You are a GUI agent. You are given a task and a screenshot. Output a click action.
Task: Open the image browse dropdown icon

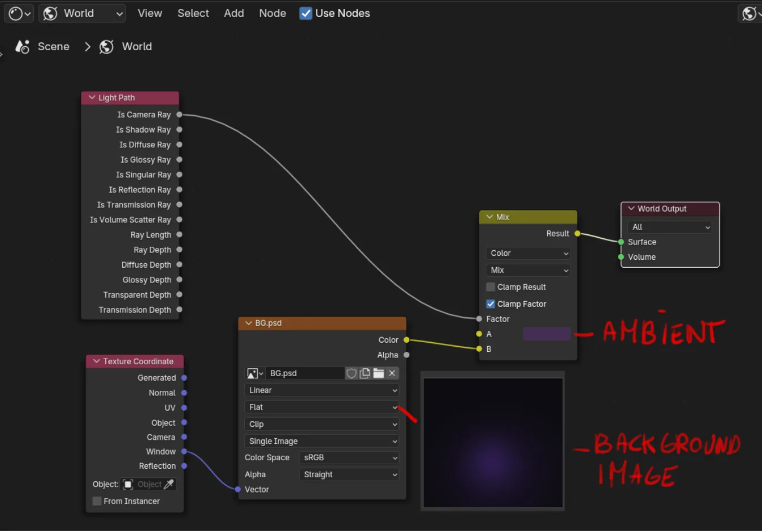(x=255, y=373)
